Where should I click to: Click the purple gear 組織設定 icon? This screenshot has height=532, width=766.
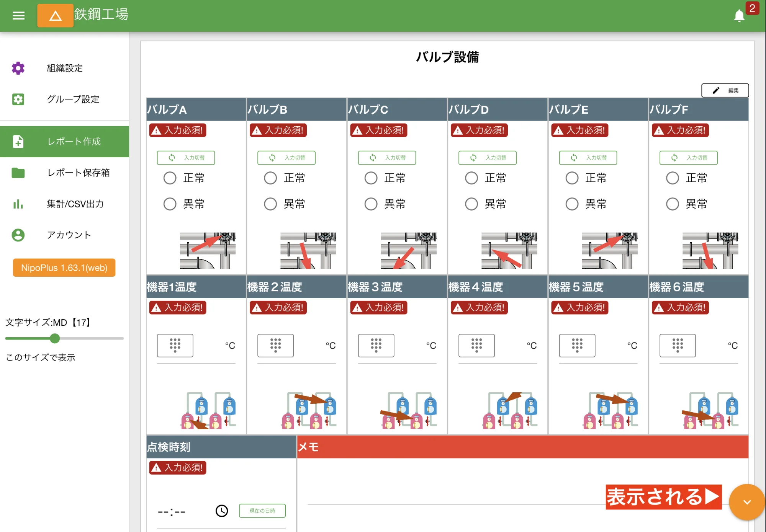[18, 68]
